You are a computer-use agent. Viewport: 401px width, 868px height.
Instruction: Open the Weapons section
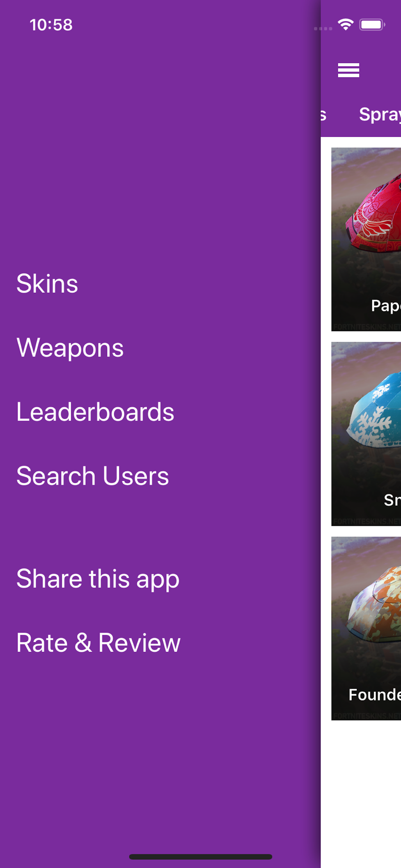(70, 348)
